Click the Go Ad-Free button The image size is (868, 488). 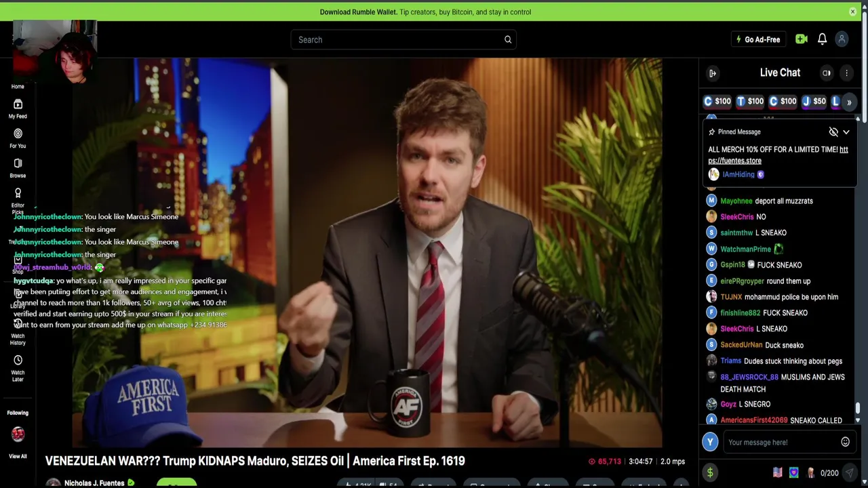758,39
